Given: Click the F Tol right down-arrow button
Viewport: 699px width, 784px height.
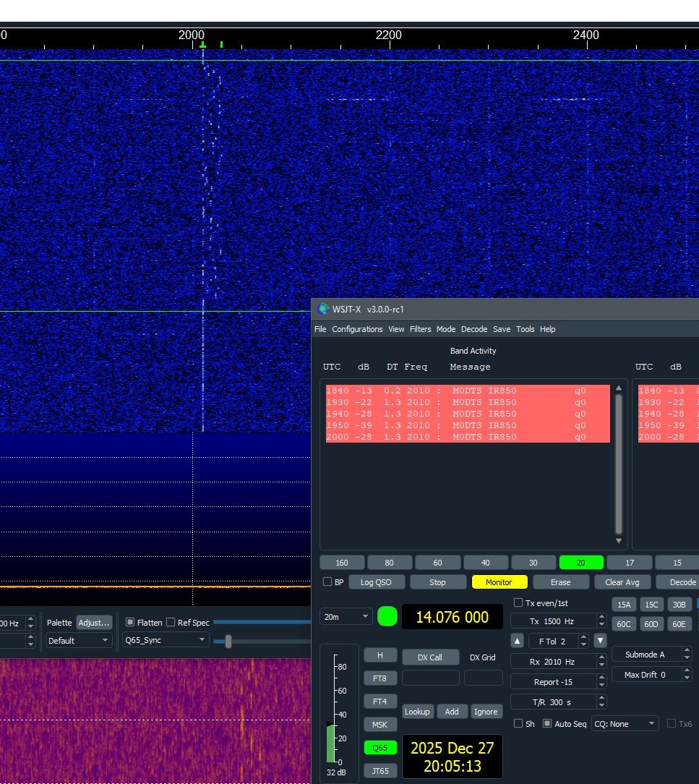Looking at the screenshot, I should (600, 641).
